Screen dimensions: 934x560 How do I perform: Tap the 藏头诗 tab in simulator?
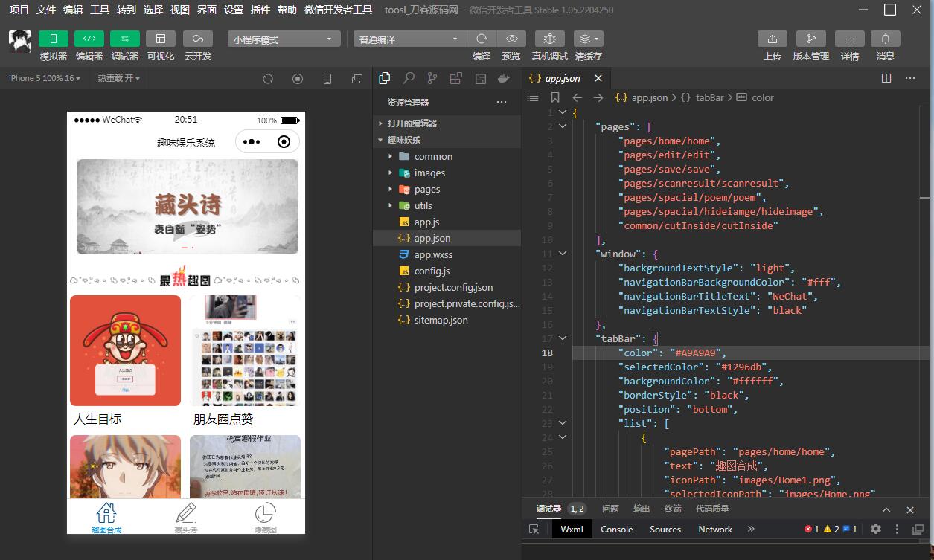[185, 518]
